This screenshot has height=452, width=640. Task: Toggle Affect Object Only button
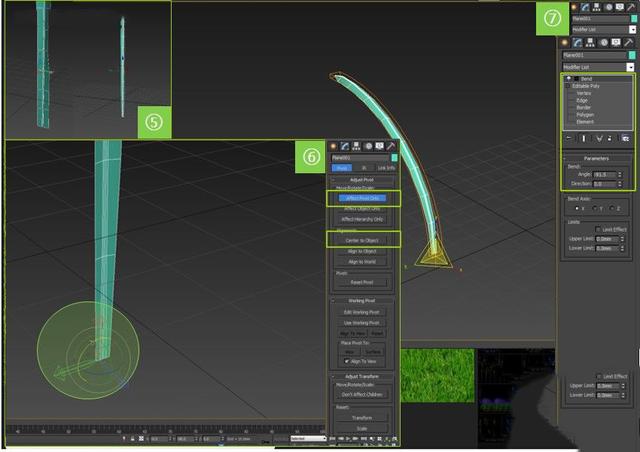pyautogui.click(x=362, y=209)
